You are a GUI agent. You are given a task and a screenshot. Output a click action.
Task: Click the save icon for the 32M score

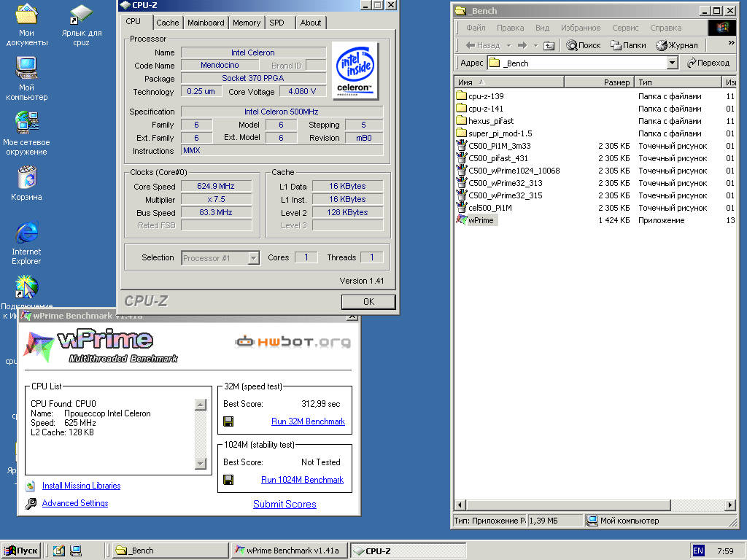tap(228, 421)
